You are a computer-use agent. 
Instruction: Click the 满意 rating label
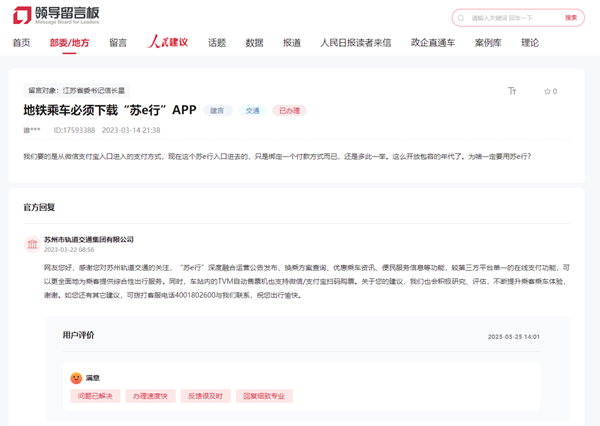[93, 378]
